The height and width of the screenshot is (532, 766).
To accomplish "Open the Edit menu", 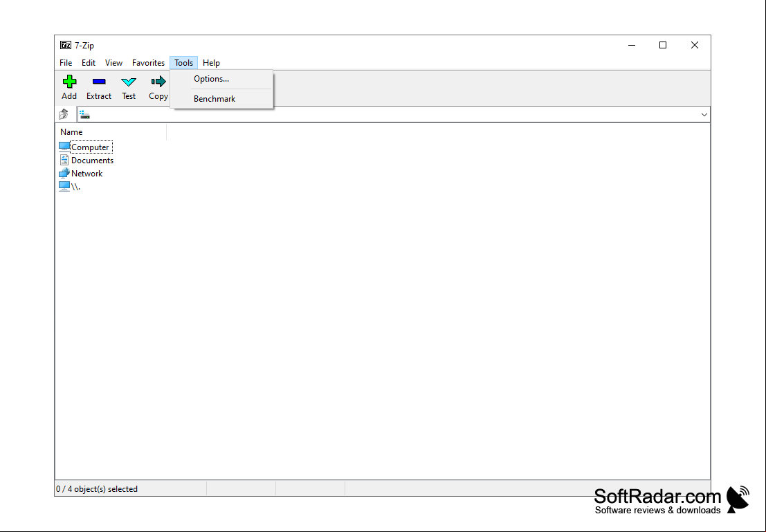I will click(89, 62).
